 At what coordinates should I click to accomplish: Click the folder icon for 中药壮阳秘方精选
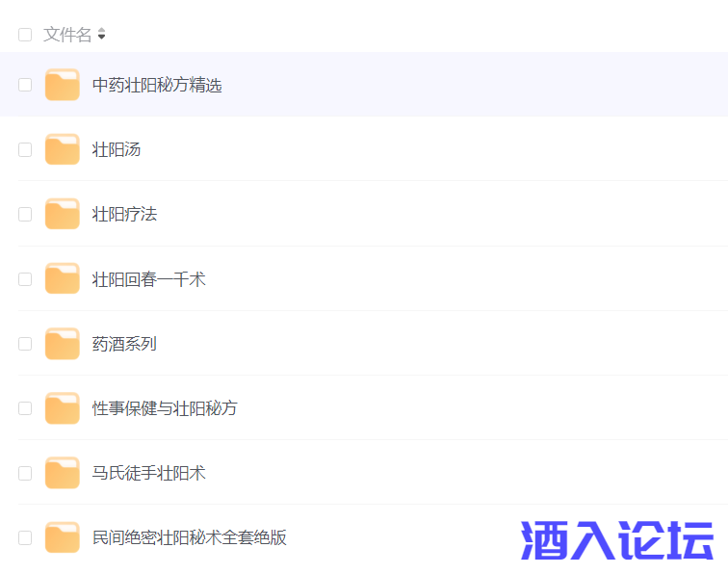pyautogui.click(x=63, y=85)
